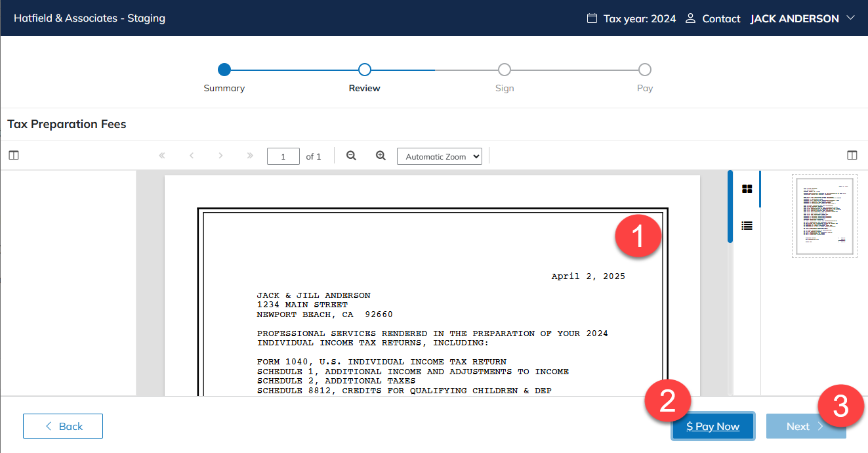Go to first page of document
868x453 pixels.
click(x=162, y=156)
